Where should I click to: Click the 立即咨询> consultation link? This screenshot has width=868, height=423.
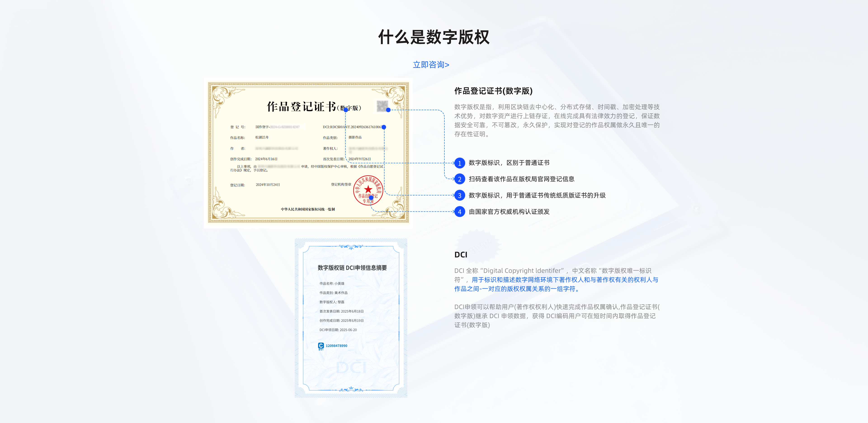[x=431, y=64]
